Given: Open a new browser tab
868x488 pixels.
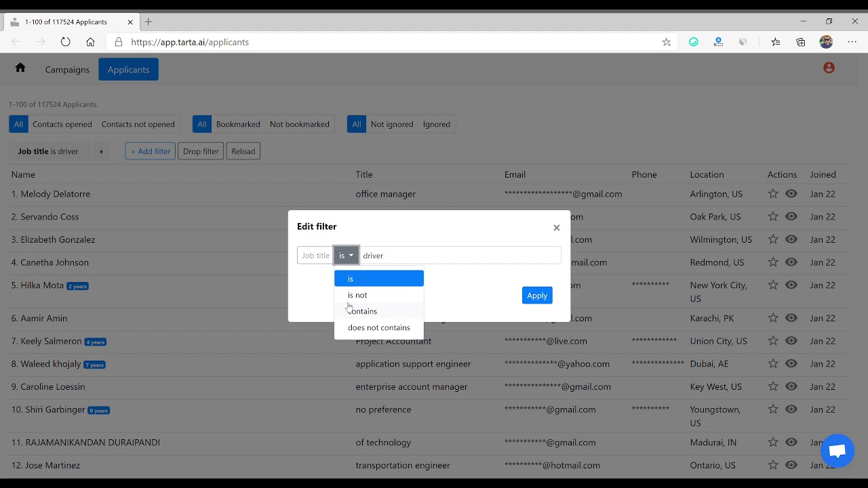Looking at the screenshot, I should click(x=148, y=22).
